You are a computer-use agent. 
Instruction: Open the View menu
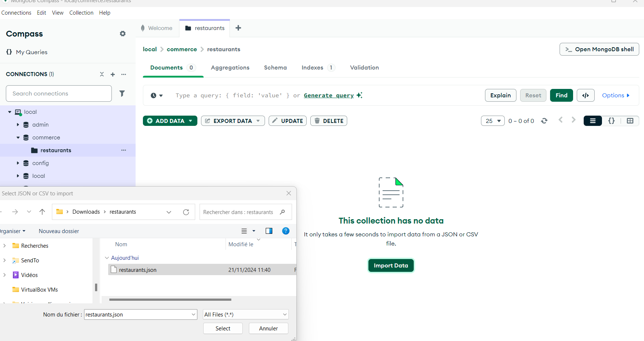point(58,13)
